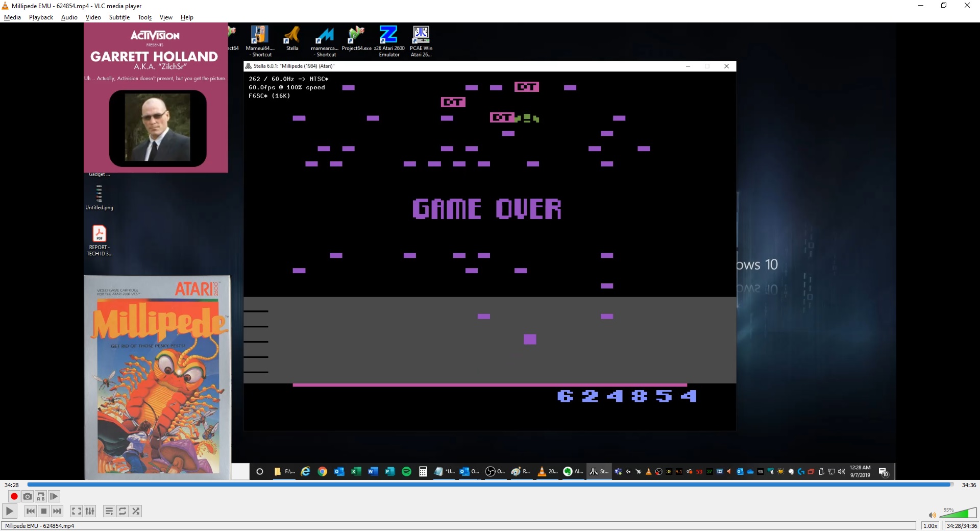Click Spotify icon in video taskbar
Screen dimensions: 980x531
[406, 471]
